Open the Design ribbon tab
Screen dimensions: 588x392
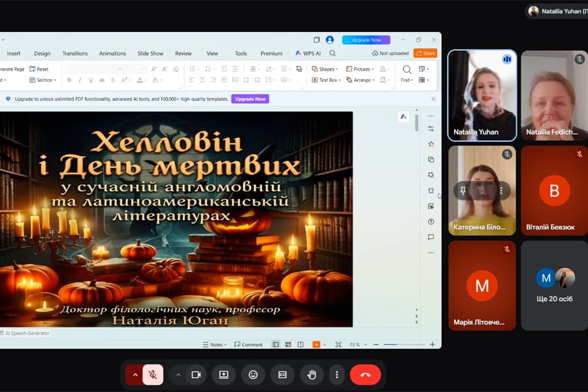pyautogui.click(x=42, y=54)
